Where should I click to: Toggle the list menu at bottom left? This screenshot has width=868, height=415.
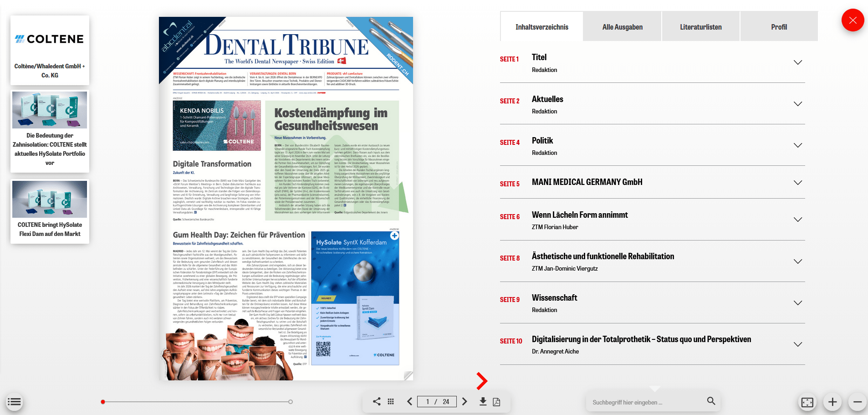click(x=14, y=402)
